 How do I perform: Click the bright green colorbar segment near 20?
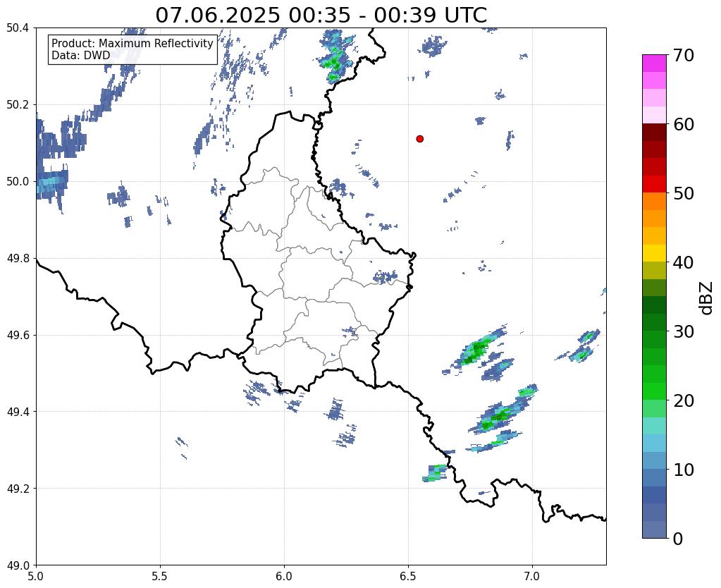coord(654,391)
